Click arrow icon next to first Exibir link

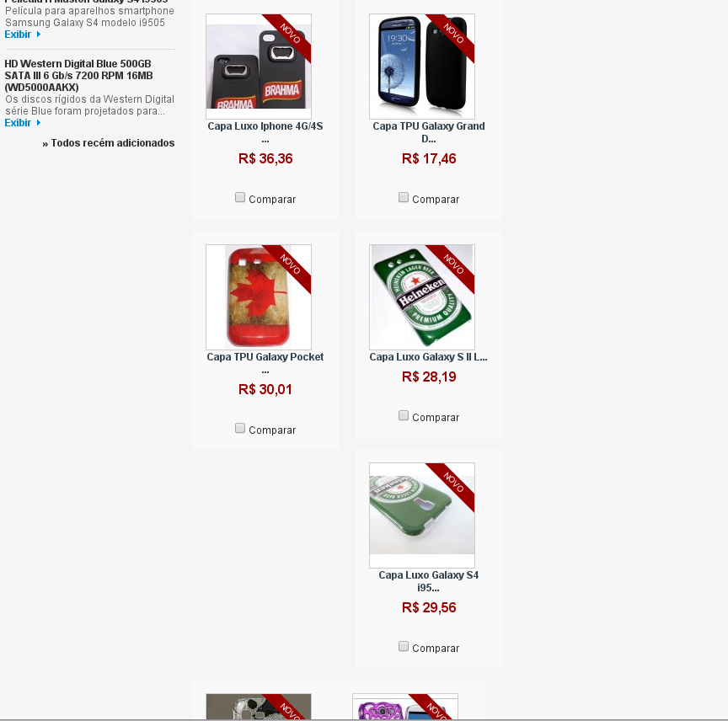39,35
